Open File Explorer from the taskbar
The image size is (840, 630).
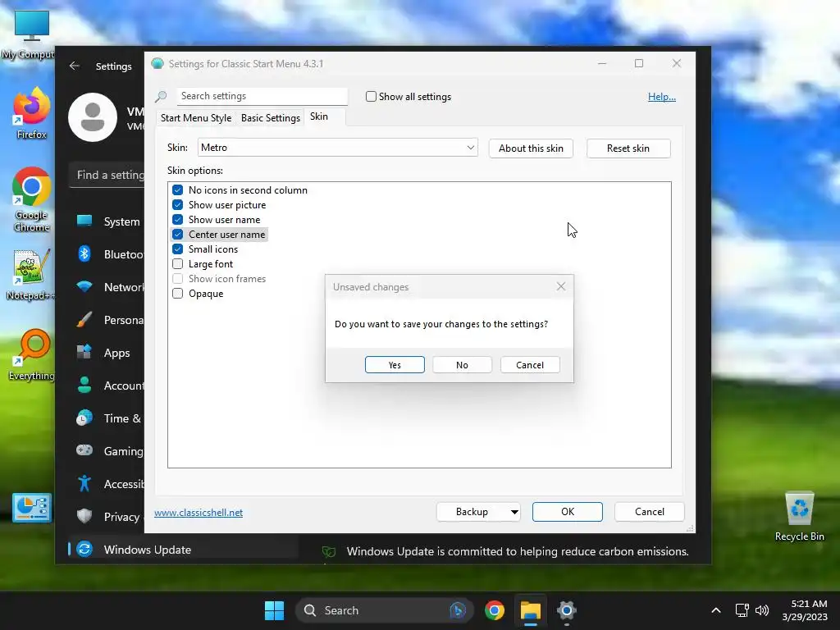(531, 610)
